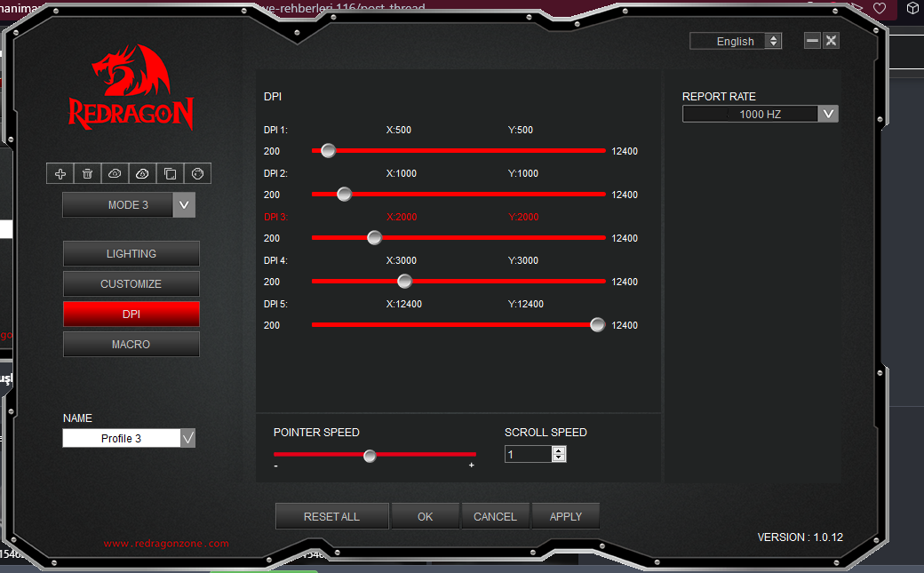
Task: Click the REPORT RATE heading
Action: coord(719,97)
